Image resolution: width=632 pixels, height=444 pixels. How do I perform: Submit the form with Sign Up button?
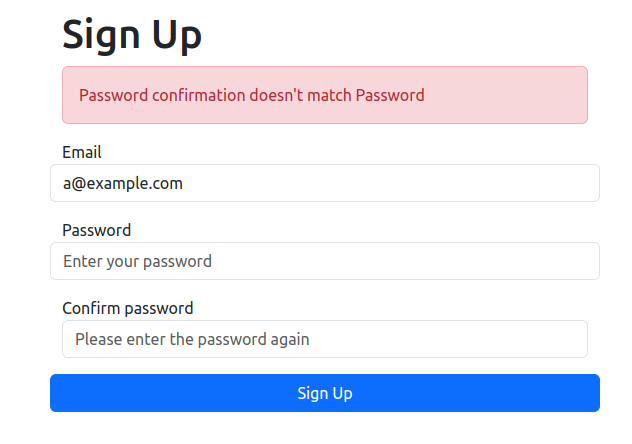324,393
